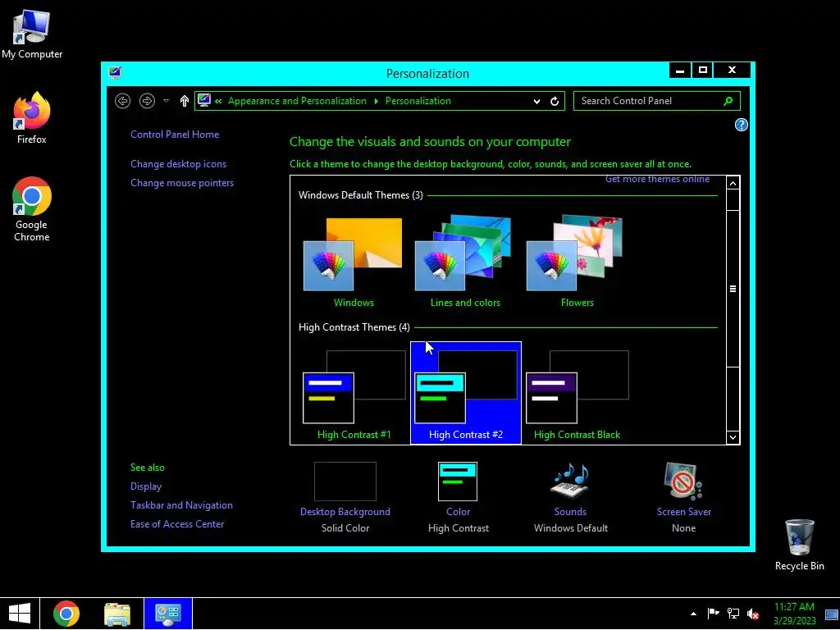840x630 pixels.
Task: Open recent locations dropdown arrow
Action: [166, 101]
